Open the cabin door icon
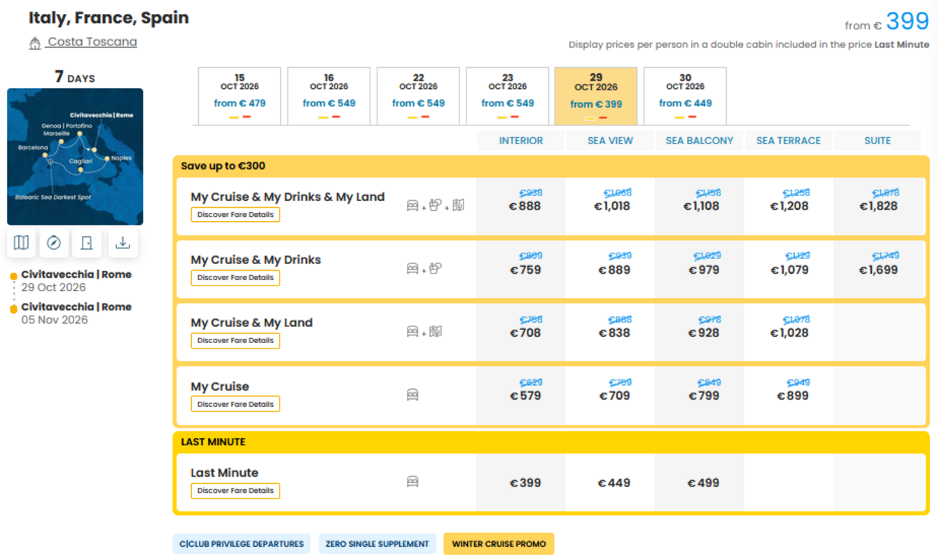 tap(87, 243)
